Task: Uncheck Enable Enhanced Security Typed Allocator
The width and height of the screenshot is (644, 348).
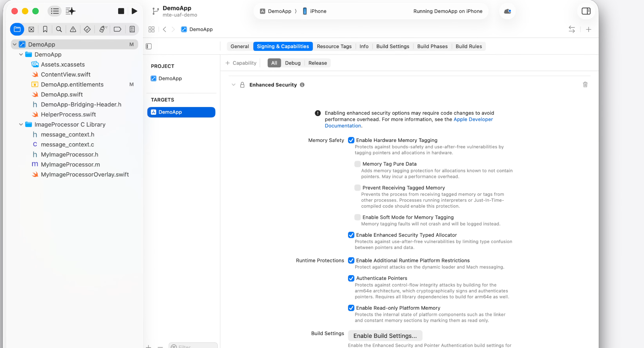Action: (x=351, y=235)
